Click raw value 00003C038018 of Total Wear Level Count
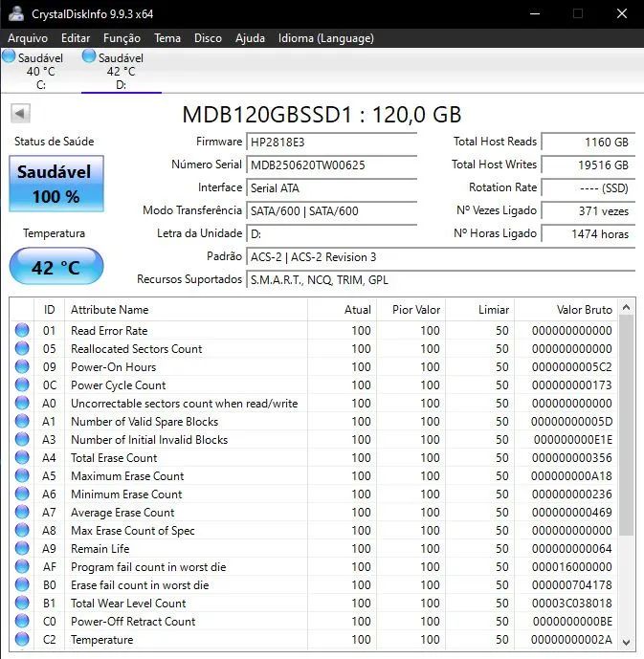 tap(571, 604)
